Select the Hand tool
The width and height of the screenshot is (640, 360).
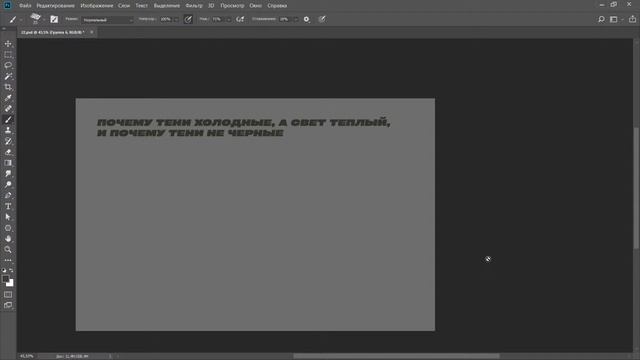8,239
